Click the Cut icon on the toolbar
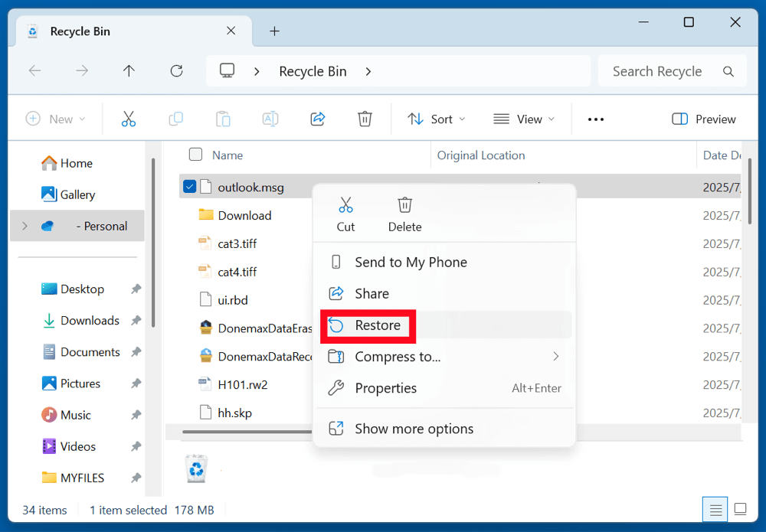The height and width of the screenshot is (532, 766). [128, 119]
